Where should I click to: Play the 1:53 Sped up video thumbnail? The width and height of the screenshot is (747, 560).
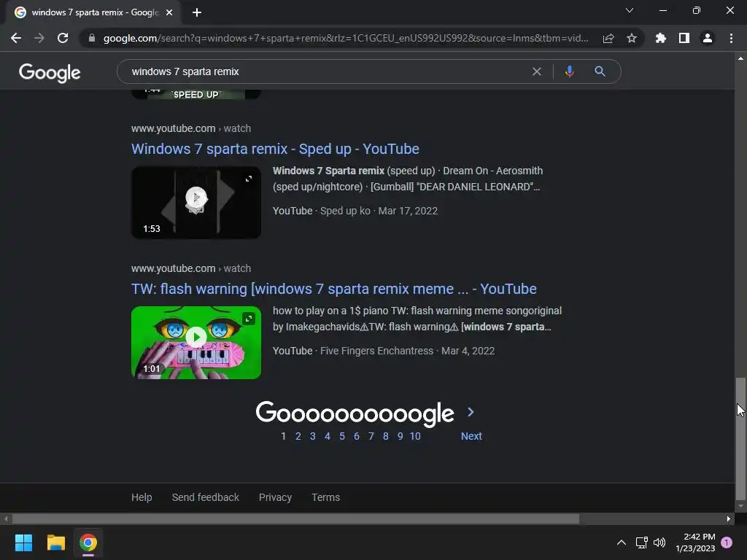[196, 203]
